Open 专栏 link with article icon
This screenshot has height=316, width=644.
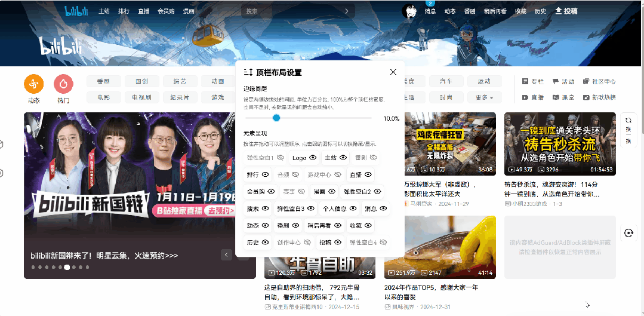pyautogui.click(x=533, y=81)
